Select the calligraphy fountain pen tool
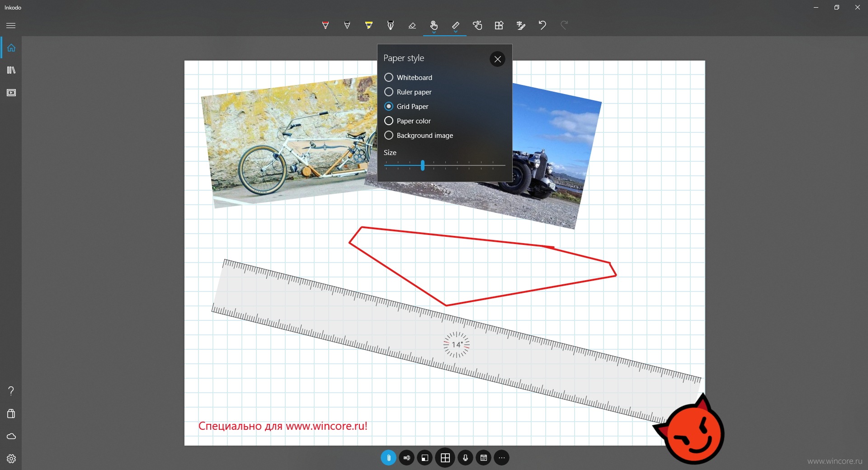This screenshot has height=470, width=868. coord(390,25)
